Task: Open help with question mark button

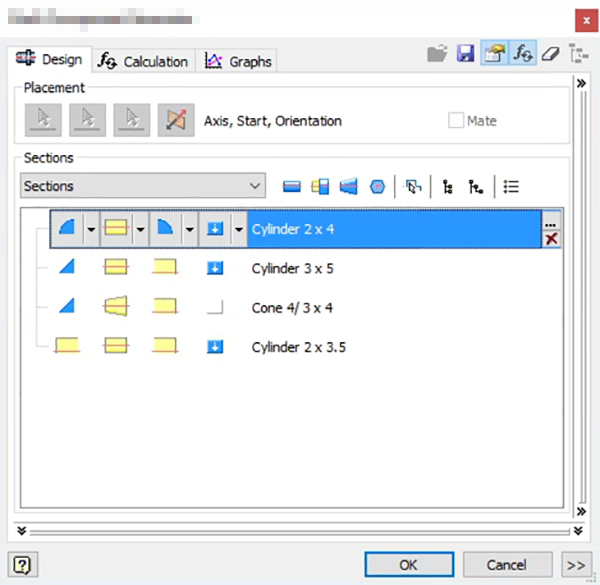Action: [22, 564]
